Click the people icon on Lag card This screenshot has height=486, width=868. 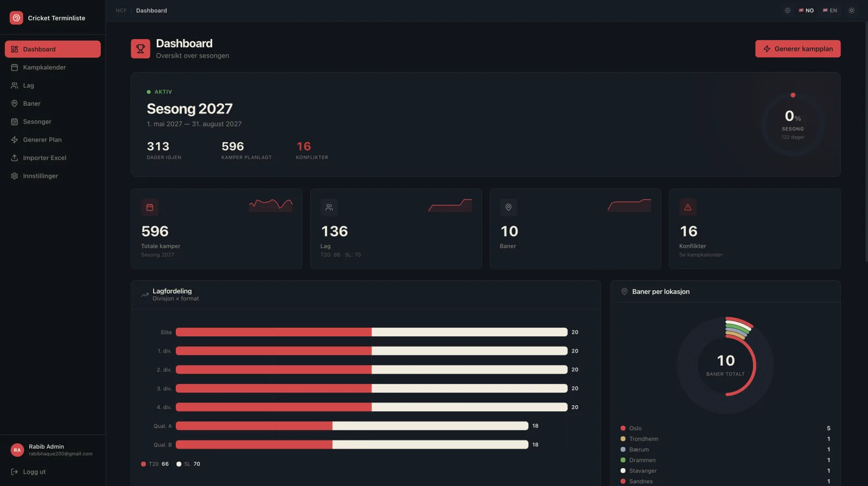329,207
